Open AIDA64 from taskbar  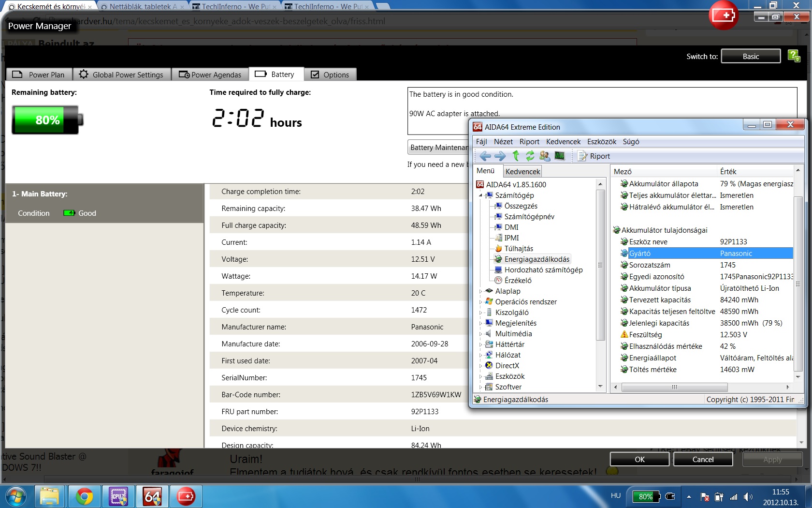pyautogui.click(x=152, y=496)
